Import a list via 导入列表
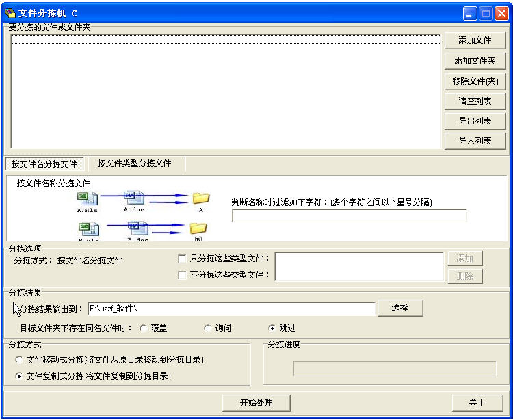The height and width of the screenshot is (420, 513). [475, 141]
